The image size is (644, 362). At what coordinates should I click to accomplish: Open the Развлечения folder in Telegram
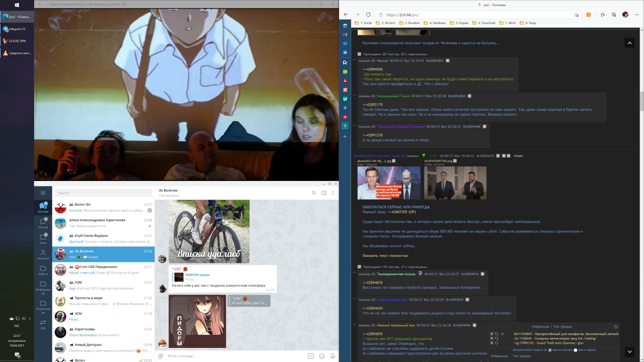click(43, 307)
